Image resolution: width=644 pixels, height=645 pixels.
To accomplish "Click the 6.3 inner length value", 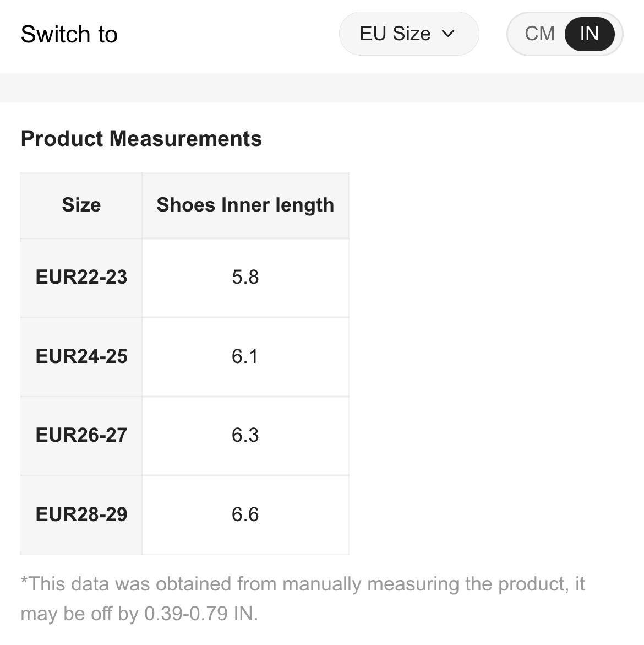I will pyautogui.click(x=245, y=435).
